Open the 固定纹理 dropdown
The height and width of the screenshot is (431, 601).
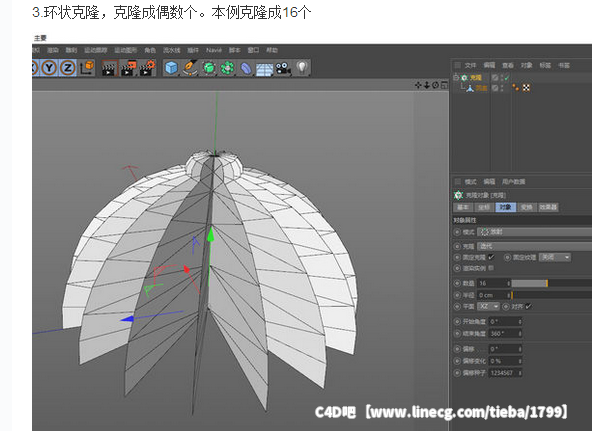click(x=554, y=257)
